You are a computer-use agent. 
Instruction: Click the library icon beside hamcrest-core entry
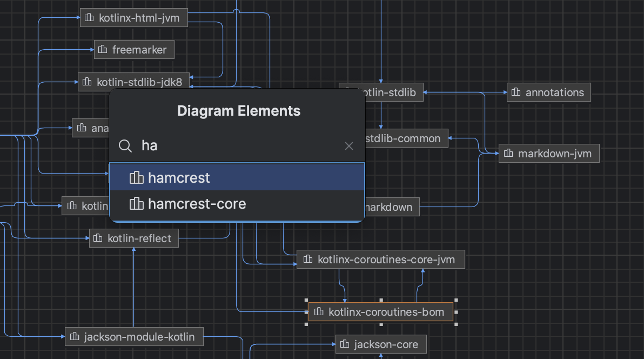pos(137,204)
